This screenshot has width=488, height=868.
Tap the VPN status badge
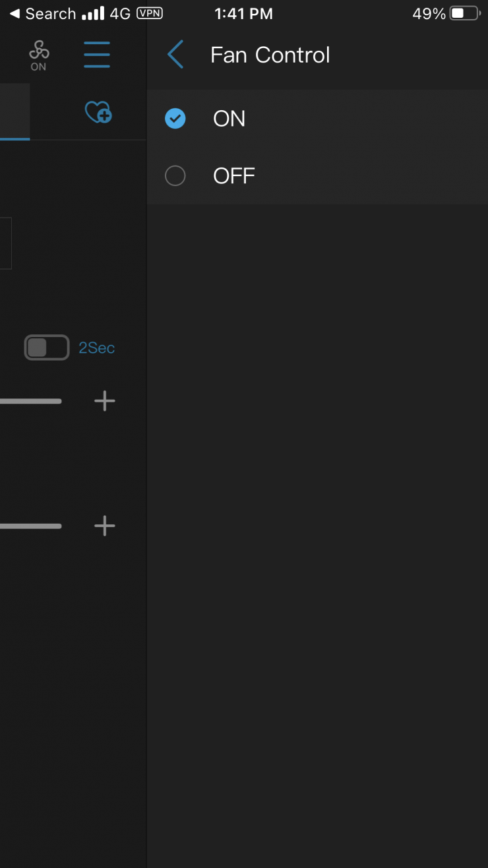coord(150,13)
